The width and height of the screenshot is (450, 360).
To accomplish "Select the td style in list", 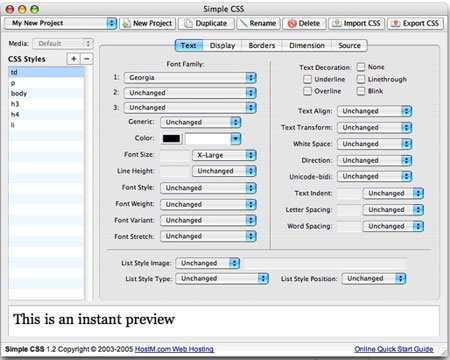I will point(46,72).
